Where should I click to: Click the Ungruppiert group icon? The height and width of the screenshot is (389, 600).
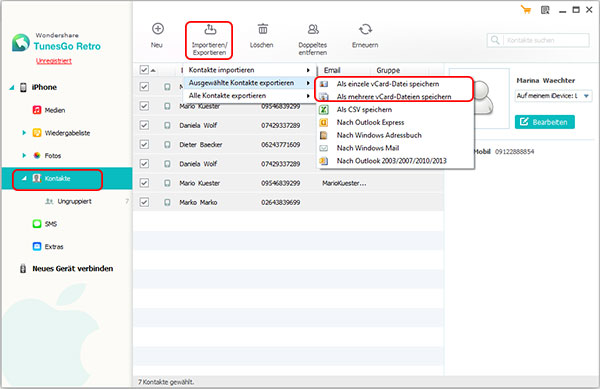coord(49,201)
